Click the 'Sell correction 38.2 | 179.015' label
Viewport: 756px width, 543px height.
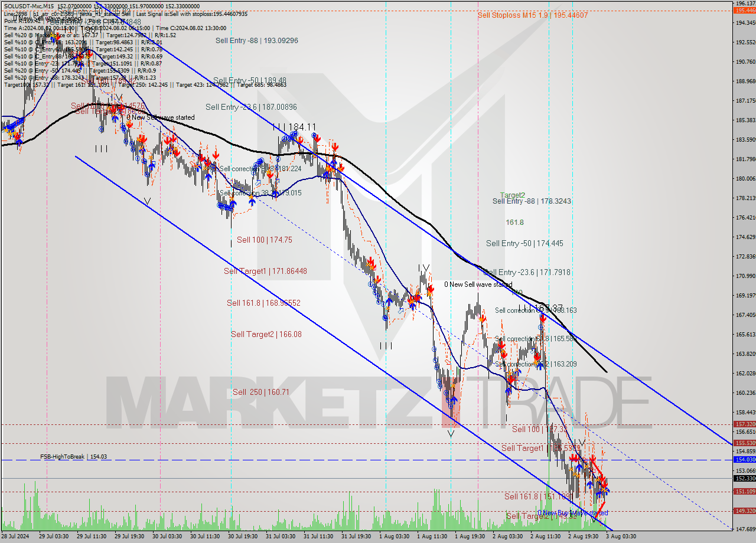pos(260,192)
